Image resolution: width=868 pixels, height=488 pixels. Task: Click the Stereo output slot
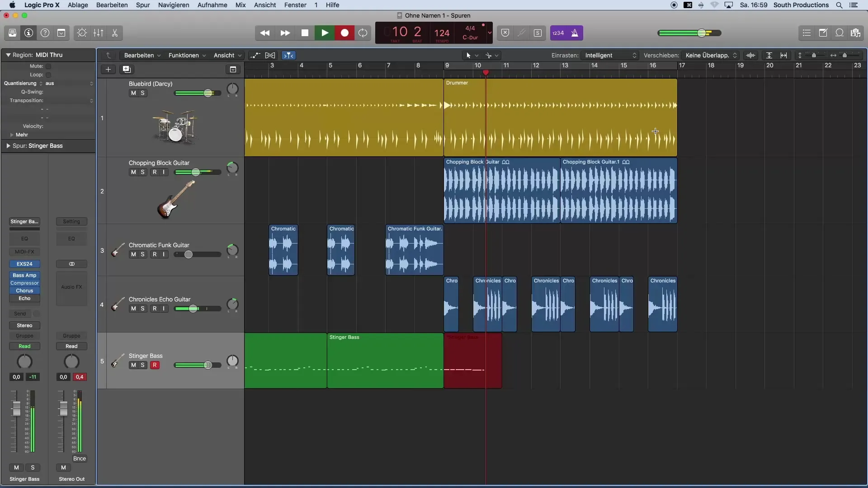[x=24, y=325]
